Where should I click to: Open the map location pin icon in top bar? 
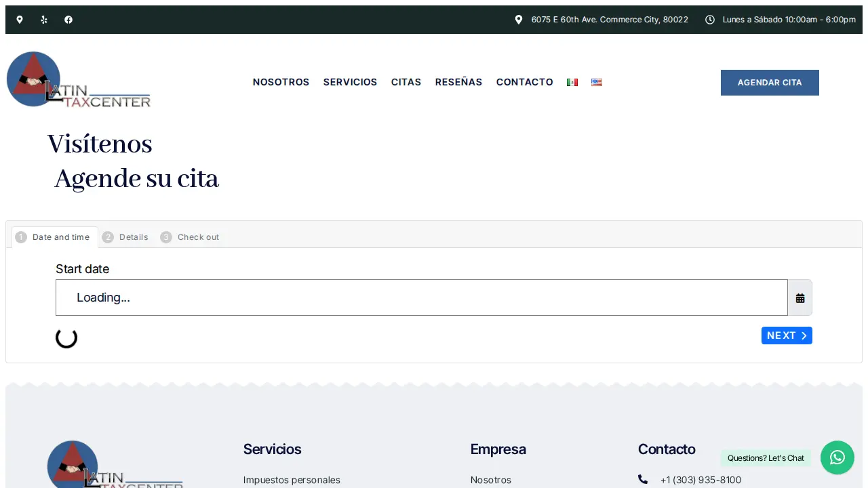(20, 20)
